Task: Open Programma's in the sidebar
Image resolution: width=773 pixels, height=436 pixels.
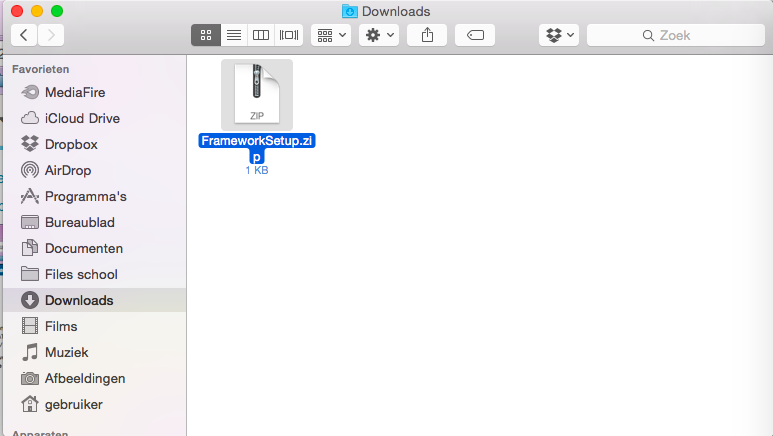Action: 95,196
